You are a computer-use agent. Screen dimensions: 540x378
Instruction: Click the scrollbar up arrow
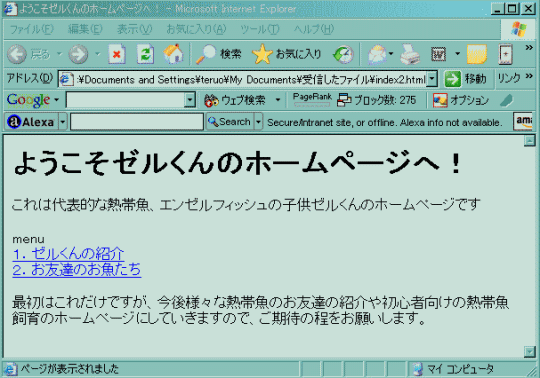point(530,140)
